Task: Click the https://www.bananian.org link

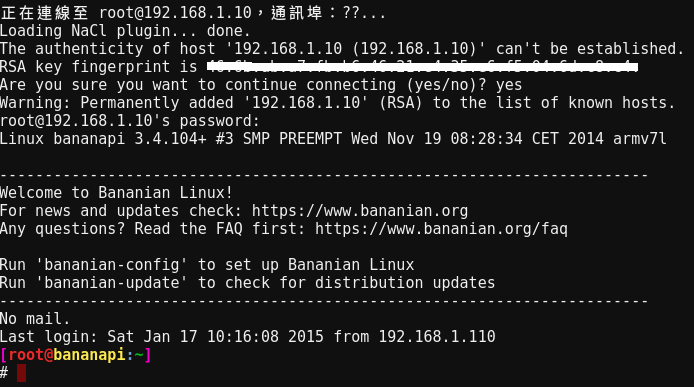Action: 360,211
